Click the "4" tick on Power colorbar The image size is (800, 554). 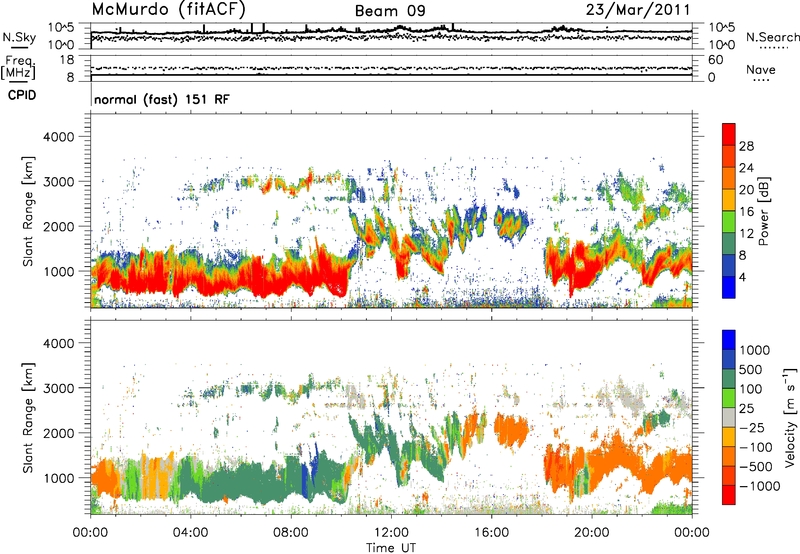(742, 277)
